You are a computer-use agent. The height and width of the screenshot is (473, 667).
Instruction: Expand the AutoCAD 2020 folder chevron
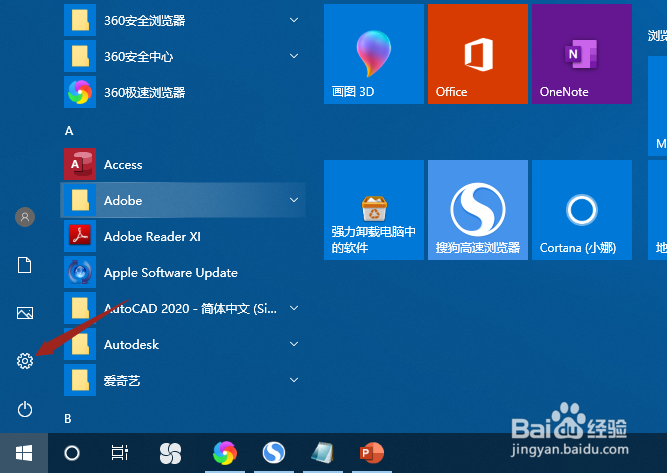click(x=294, y=308)
